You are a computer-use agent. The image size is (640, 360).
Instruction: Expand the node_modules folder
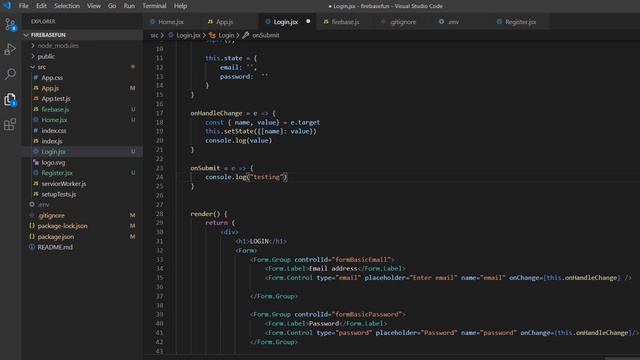click(82, 46)
